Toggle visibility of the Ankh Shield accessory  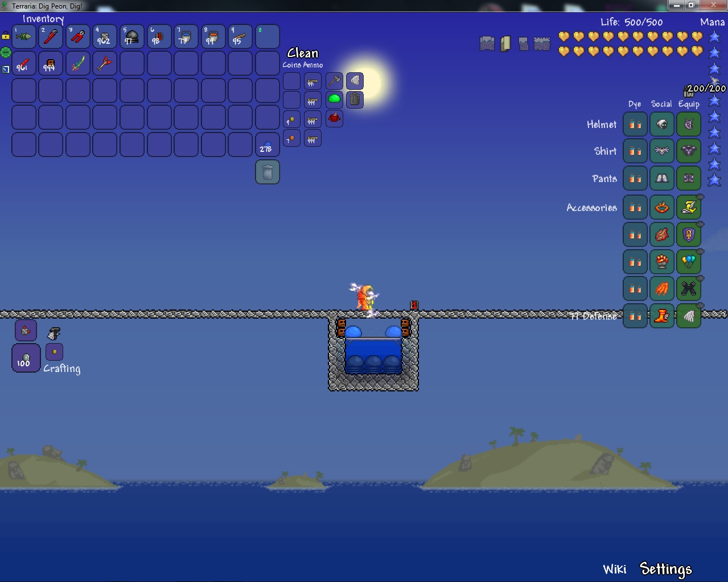700,224
